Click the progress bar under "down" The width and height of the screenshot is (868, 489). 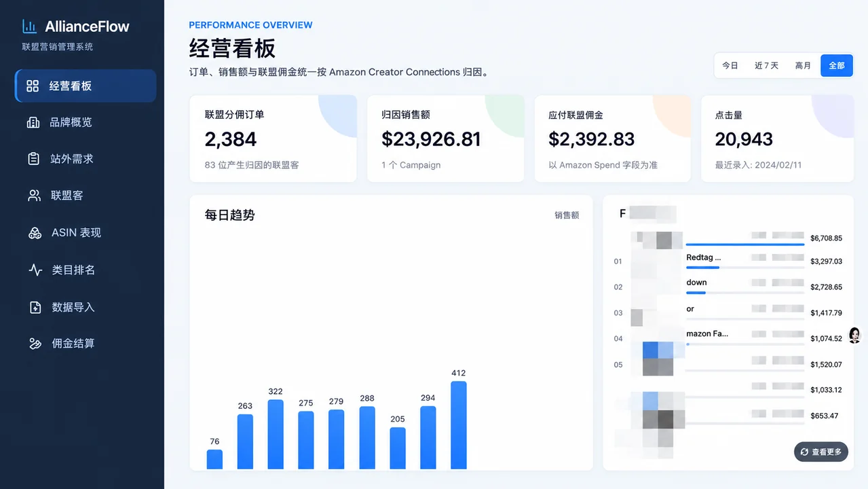click(x=745, y=293)
